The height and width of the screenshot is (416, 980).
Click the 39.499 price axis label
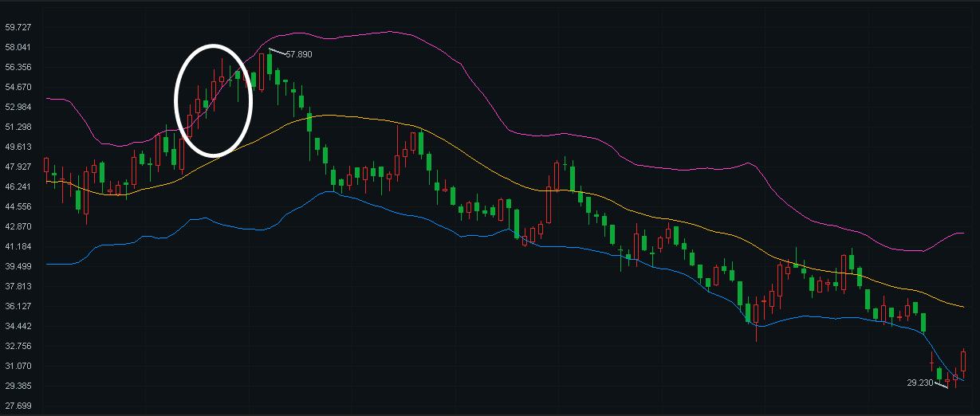[x=18, y=266]
